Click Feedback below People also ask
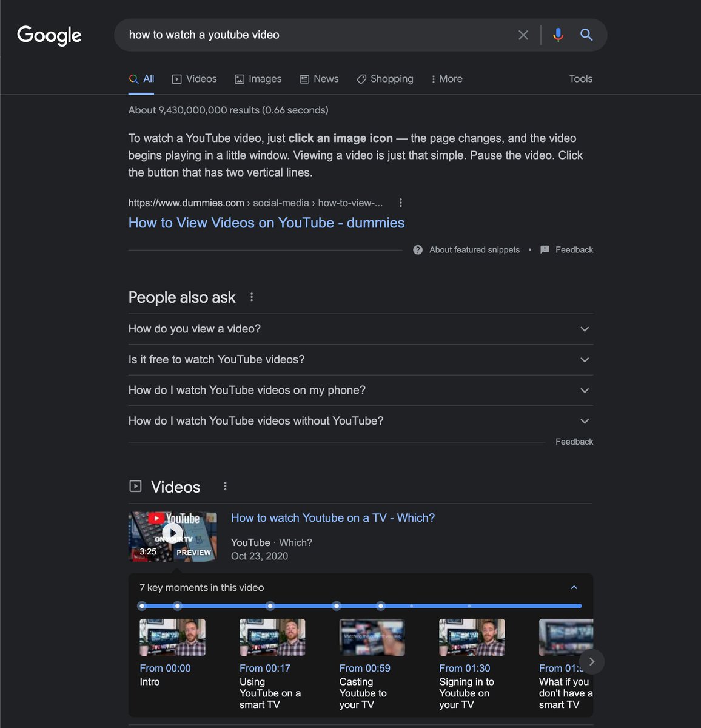The height and width of the screenshot is (728, 701). coord(574,442)
